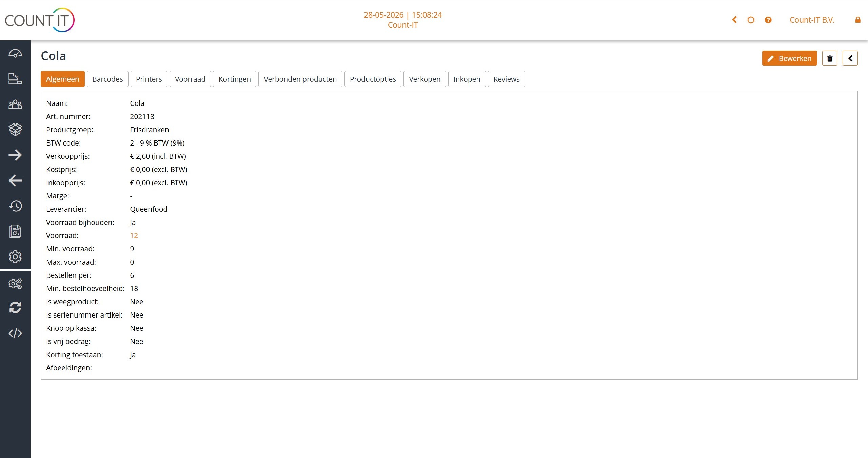This screenshot has width=868, height=458.
Task: Open the code brackets developer icon
Action: point(15,333)
